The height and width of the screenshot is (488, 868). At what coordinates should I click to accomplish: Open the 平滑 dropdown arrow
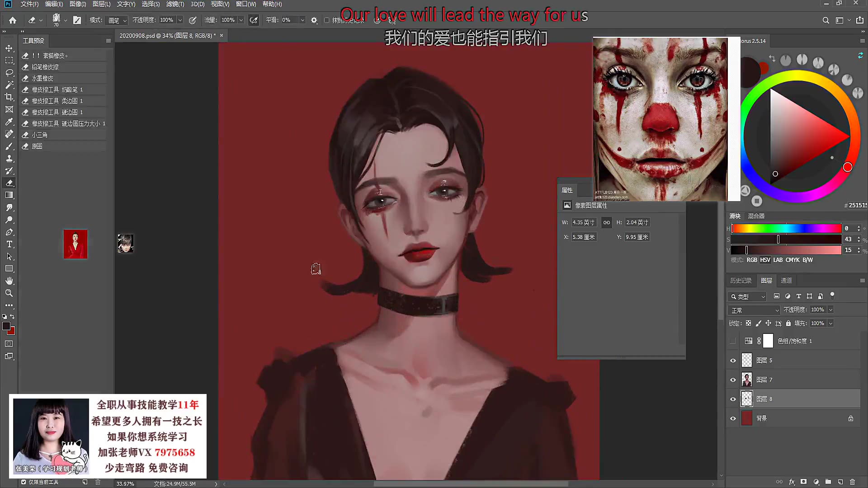click(302, 20)
